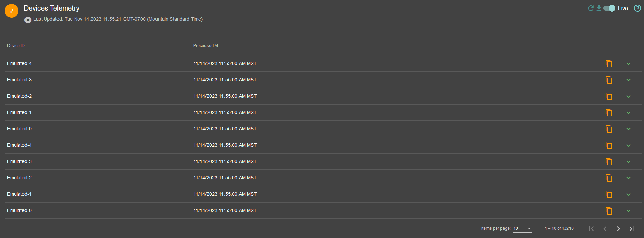Sort by Processed At column header
The height and width of the screenshot is (238, 644).
click(206, 46)
